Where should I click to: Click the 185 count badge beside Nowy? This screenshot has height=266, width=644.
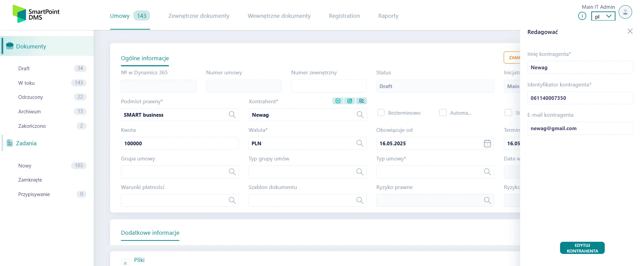(x=79, y=165)
